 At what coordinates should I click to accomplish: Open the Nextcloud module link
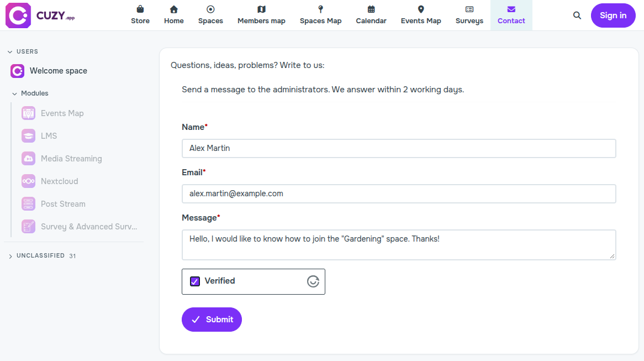click(x=59, y=181)
